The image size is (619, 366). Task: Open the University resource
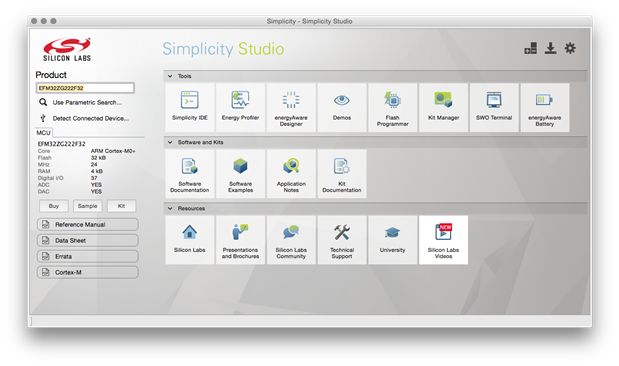[x=392, y=240]
